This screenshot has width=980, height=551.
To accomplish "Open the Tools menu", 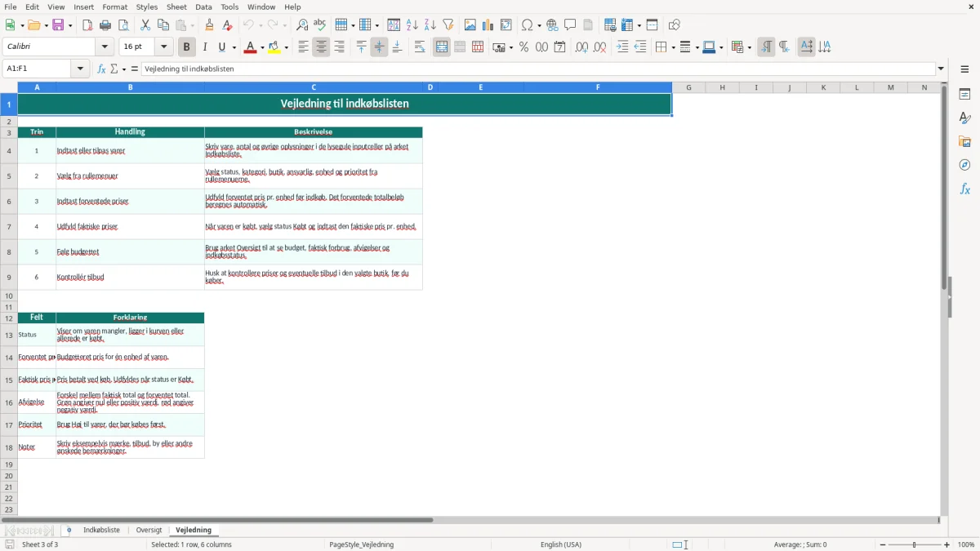I will pos(229,7).
